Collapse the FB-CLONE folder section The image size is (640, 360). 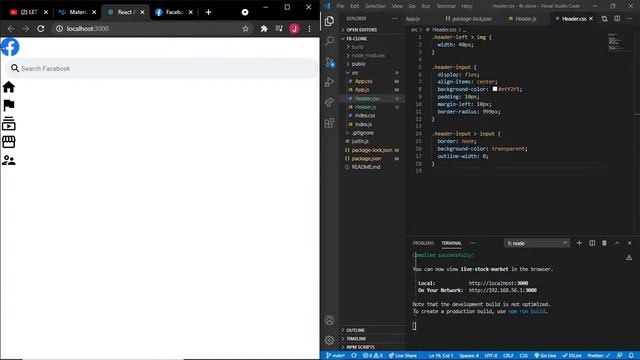point(357,38)
